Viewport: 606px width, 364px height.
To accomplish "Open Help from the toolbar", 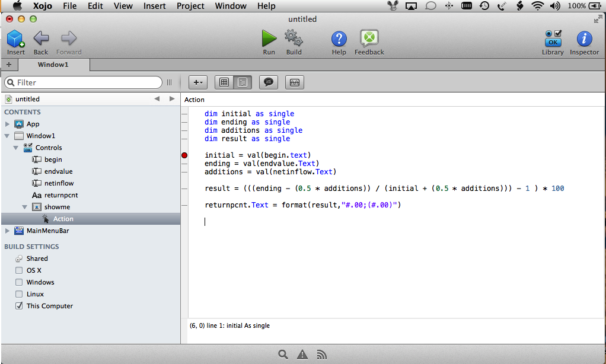I will point(339,39).
